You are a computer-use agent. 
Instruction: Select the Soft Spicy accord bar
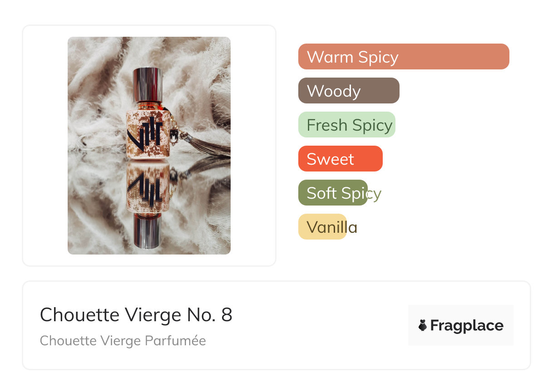click(333, 193)
